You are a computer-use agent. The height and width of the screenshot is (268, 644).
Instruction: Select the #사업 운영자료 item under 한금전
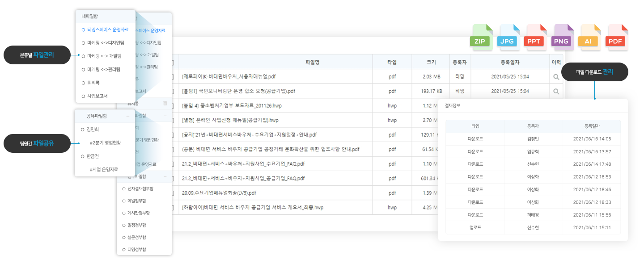(x=104, y=168)
